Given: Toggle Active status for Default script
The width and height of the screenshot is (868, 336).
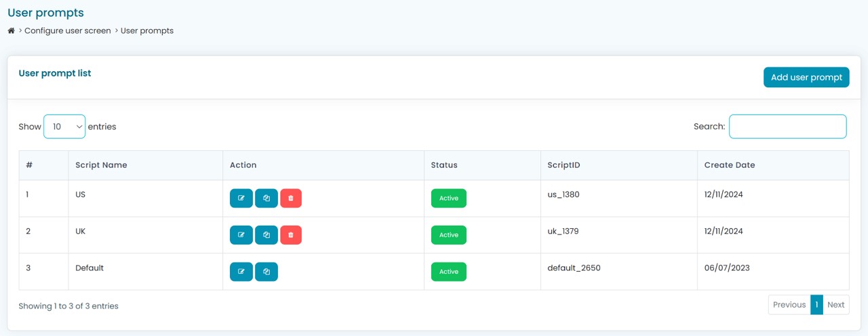Looking at the screenshot, I should coord(448,272).
